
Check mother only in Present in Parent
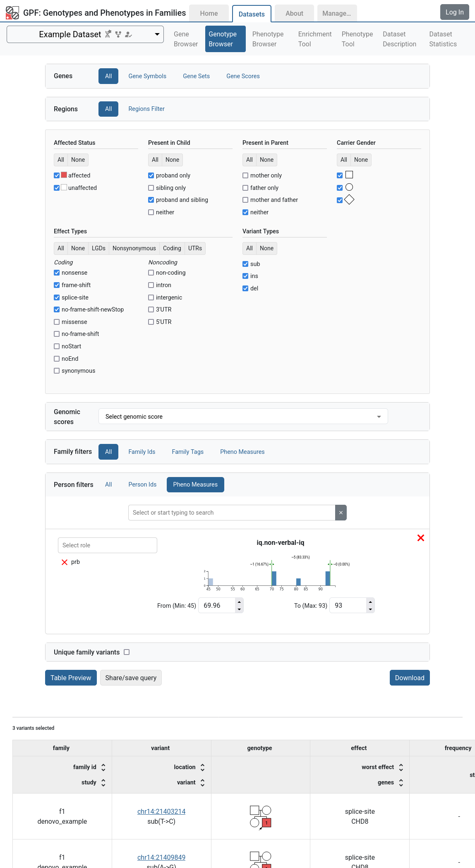click(x=245, y=175)
